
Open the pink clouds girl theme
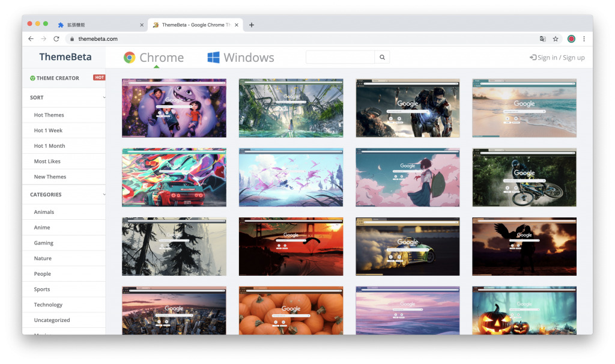(x=408, y=177)
